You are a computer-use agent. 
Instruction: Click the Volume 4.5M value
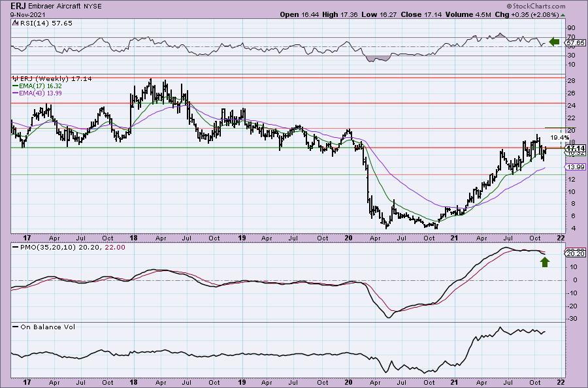point(468,14)
